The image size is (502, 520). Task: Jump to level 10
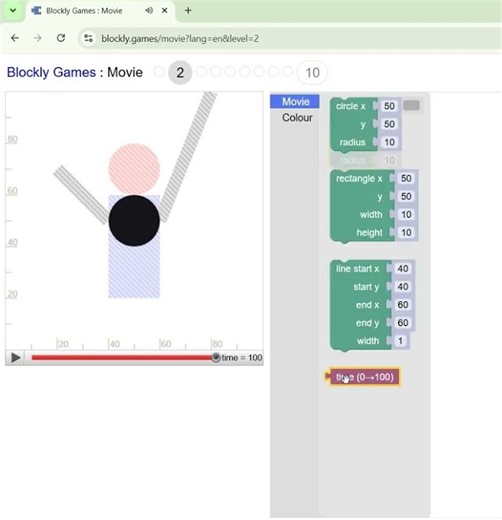(312, 72)
